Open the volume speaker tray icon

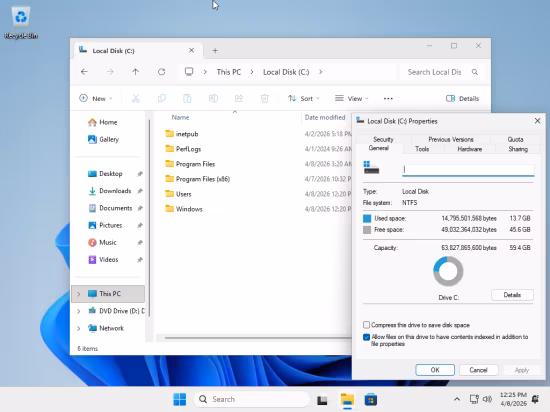coord(487,399)
